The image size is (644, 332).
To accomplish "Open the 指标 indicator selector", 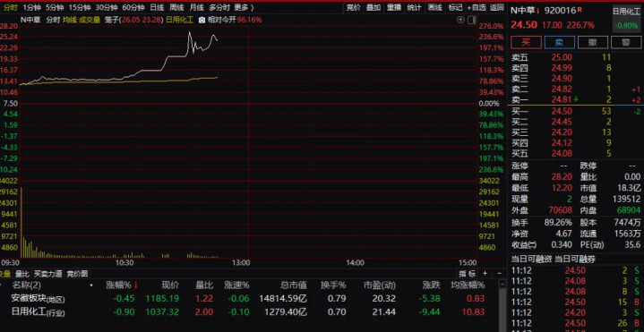I will [468, 273].
